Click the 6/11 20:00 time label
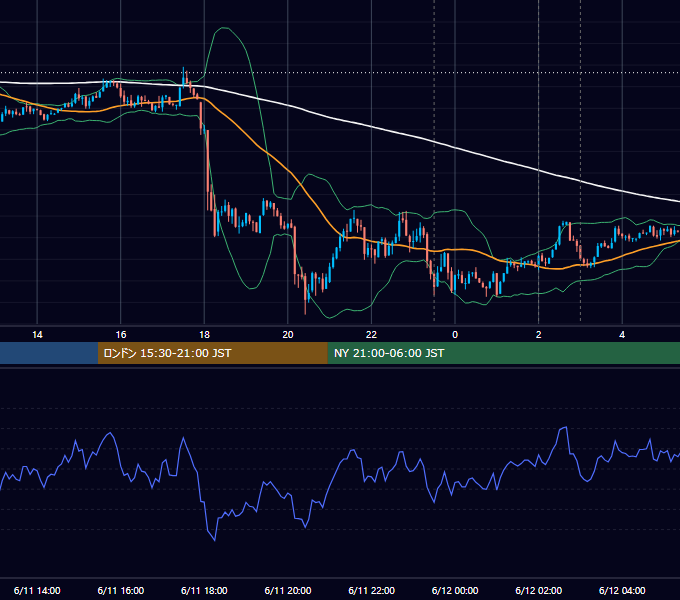The width and height of the screenshot is (680, 600). [x=288, y=590]
